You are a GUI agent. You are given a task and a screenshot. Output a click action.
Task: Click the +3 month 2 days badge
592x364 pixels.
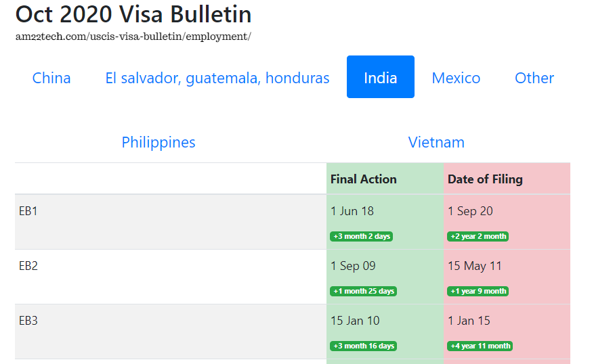pyautogui.click(x=361, y=237)
